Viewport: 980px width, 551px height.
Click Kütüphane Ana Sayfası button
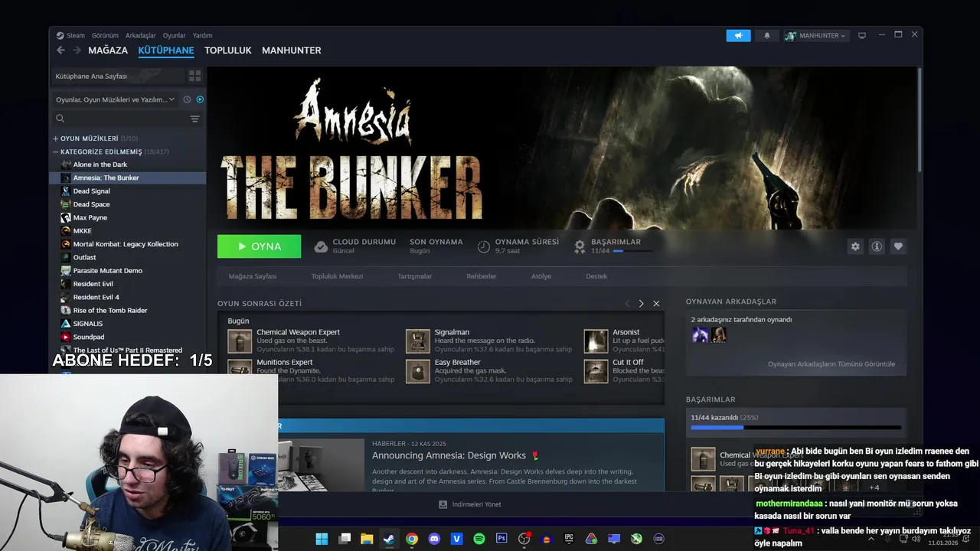tap(119, 76)
